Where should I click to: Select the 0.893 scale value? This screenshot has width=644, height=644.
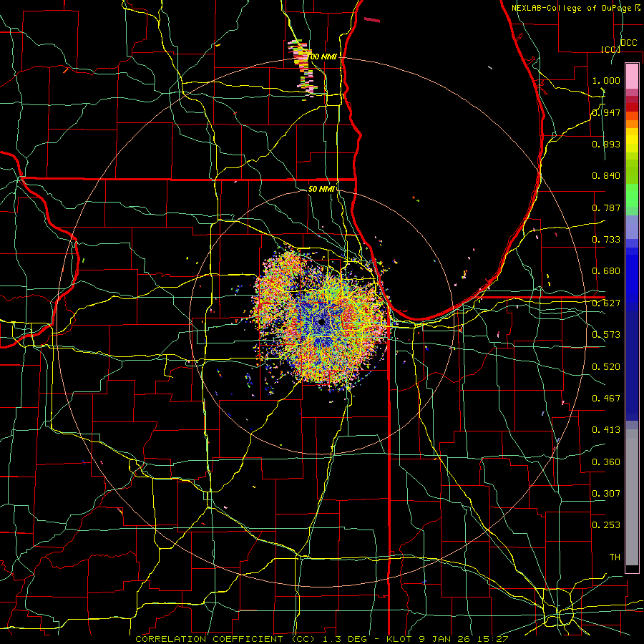click(606, 144)
